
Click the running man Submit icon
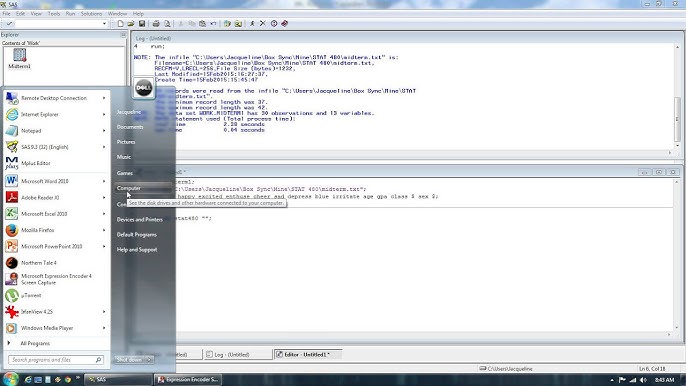[252, 24]
